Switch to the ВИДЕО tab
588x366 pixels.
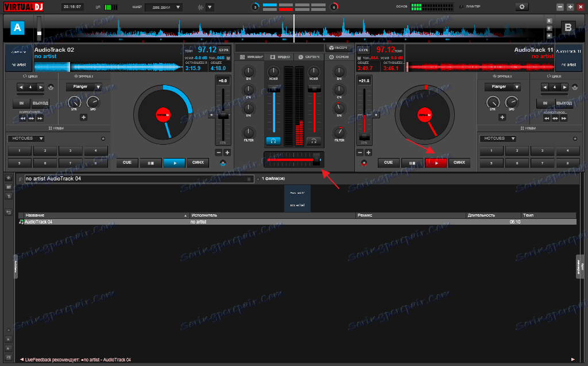[280, 57]
